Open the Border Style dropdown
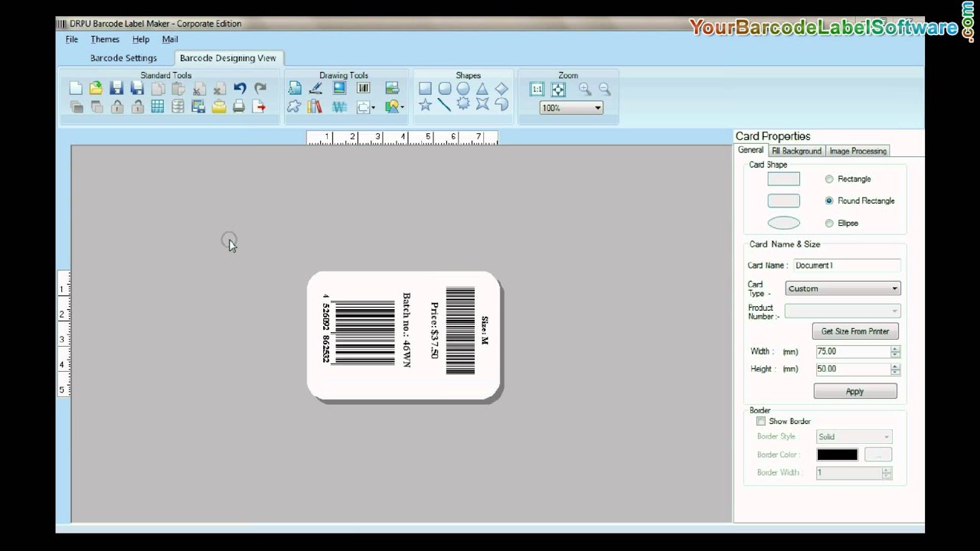The height and width of the screenshot is (551, 980). coord(854,437)
